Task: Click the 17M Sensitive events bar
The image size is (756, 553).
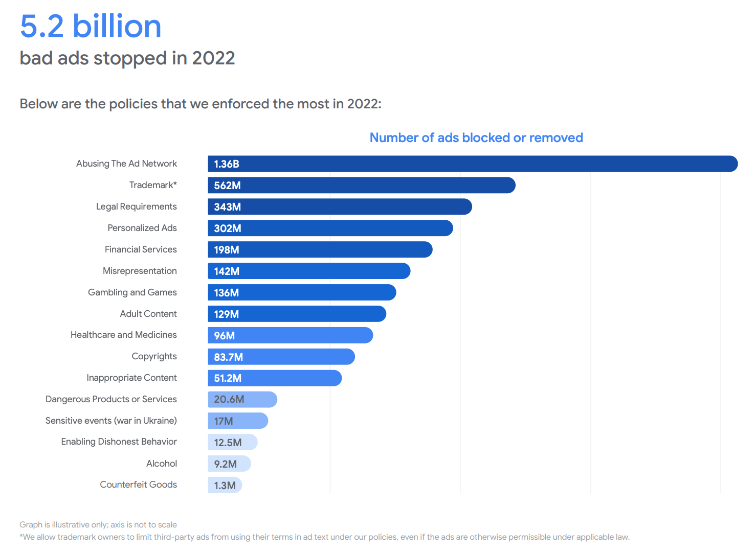Action: tap(238, 421)
